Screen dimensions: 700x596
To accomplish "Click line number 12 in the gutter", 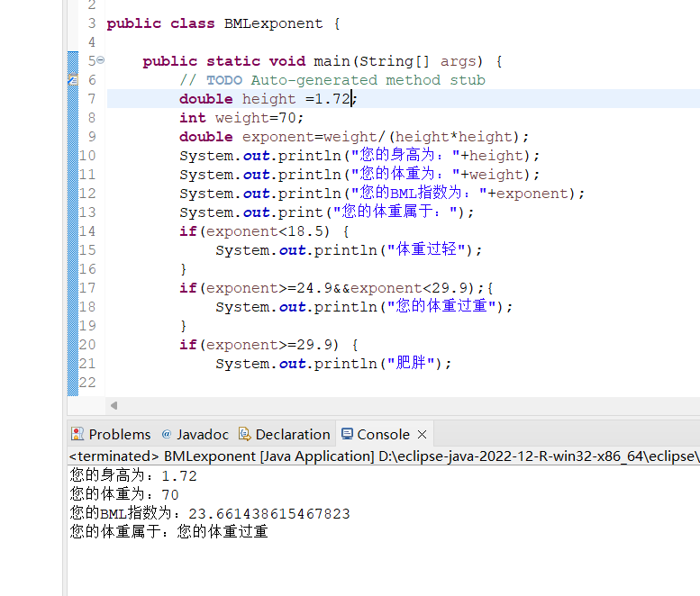I will point(87,194).
